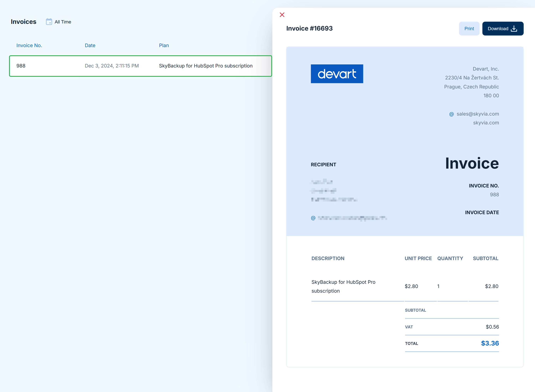Click the Invoices page title
Viewport: 535px width, 392px height.
23,22
